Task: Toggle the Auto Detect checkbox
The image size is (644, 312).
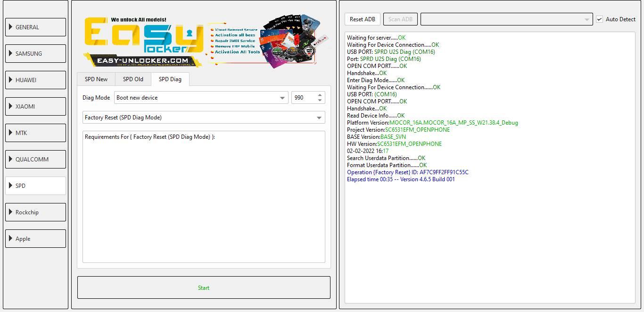Action: (x=600, y=19)
